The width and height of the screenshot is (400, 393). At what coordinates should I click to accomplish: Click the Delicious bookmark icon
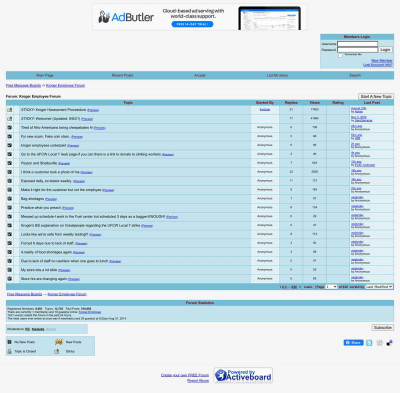(389, 343)
